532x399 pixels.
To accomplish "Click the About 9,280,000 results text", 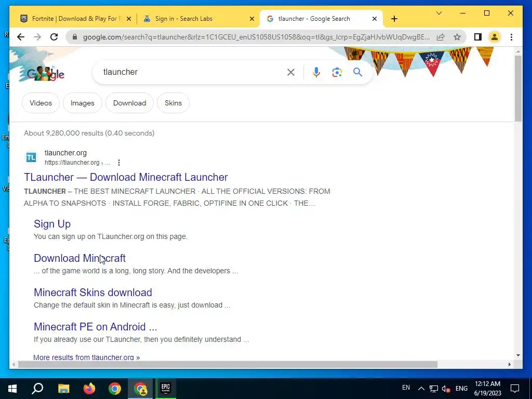I will coord(89,133).
